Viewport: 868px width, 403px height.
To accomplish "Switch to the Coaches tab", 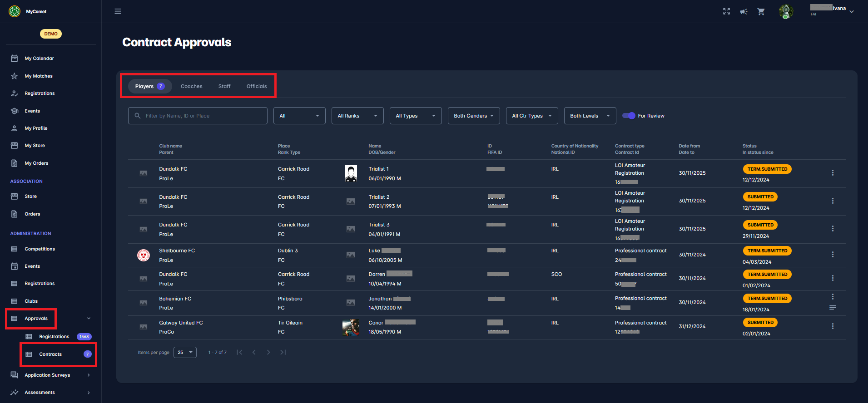I will click(191, 86).
